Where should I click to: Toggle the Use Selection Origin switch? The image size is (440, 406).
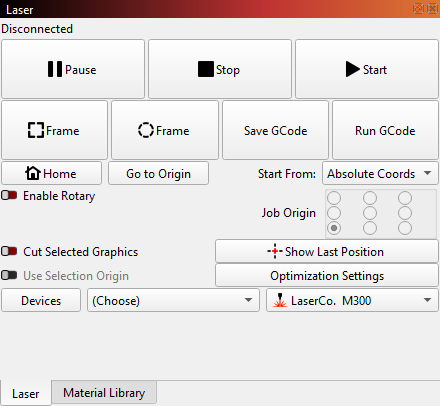pyautogui.click(x=9, y=275)
